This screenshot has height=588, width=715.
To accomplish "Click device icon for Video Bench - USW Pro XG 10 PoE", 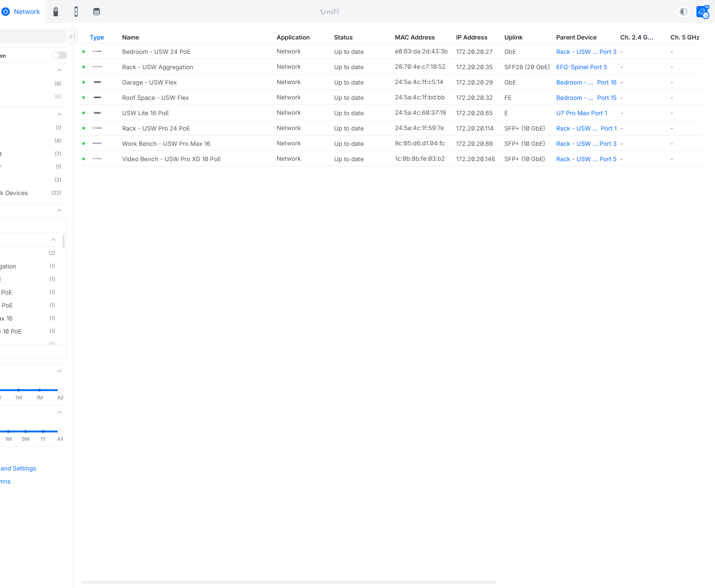I will point(97,159).
